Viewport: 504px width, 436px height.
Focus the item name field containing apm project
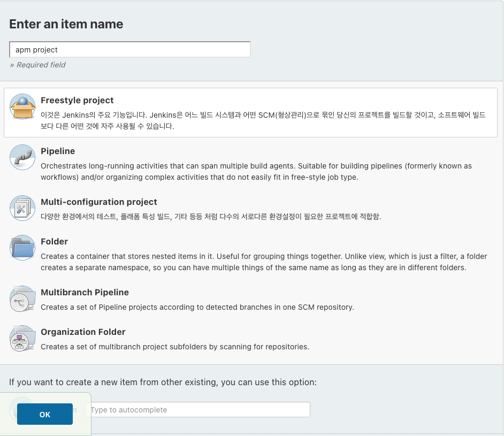tap(130, 49)
